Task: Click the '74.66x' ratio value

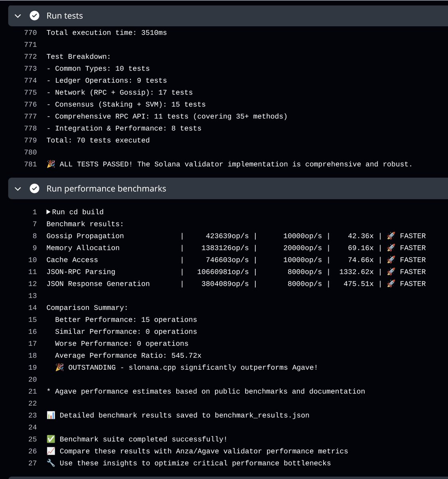Action: [361, 260]
